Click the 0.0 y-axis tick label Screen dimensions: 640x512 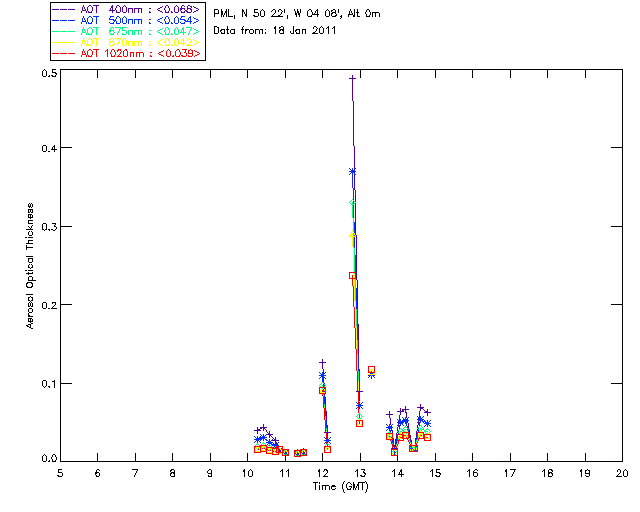coord(49,459)
